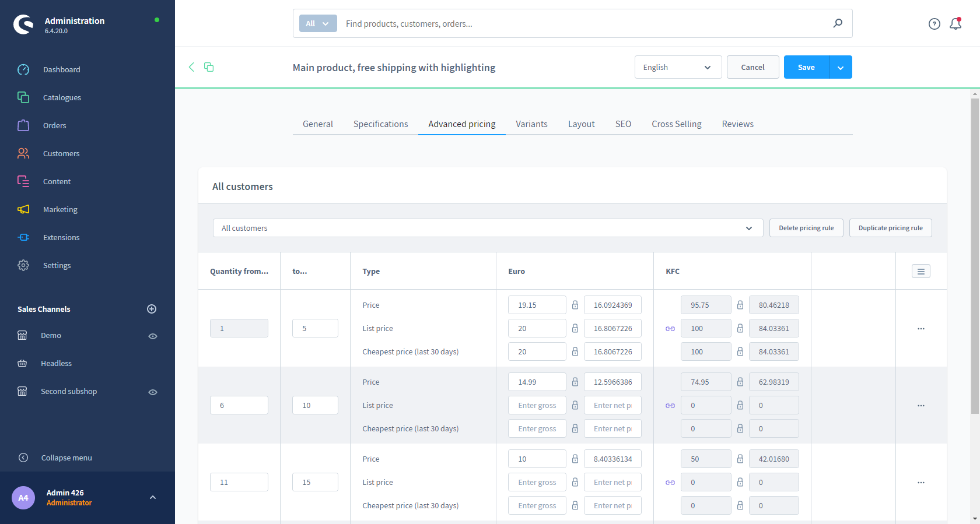Toggle Euro Price lock in quantity 6 row

pyautogui.click(x=575, y=382)
